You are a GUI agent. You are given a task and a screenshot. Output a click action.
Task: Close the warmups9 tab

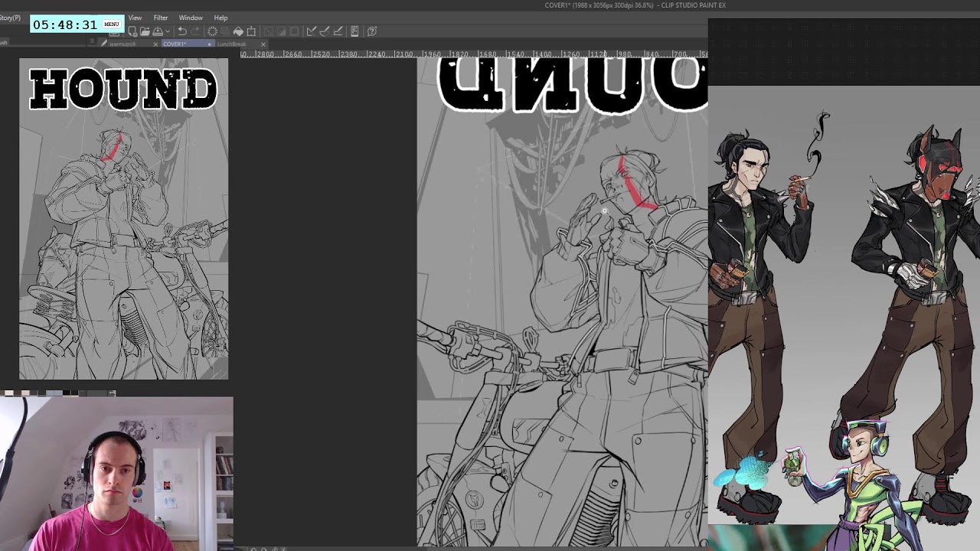155,44
